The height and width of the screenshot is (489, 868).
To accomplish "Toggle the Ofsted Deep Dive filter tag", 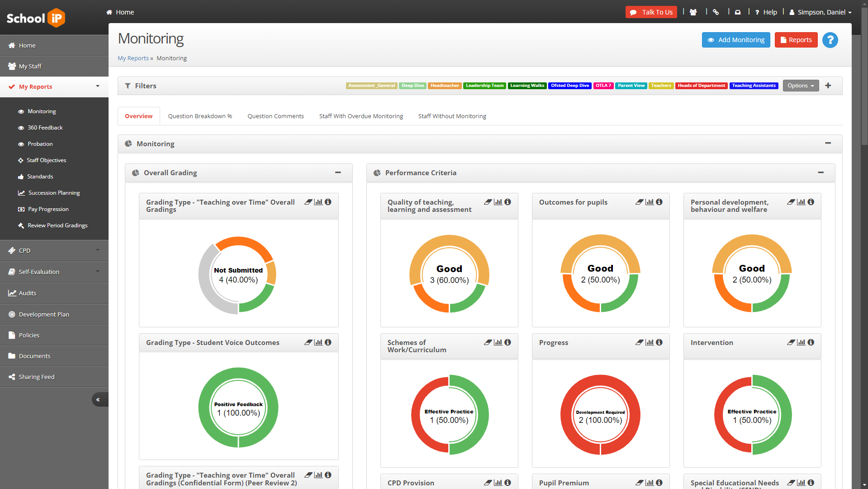I will tap(570, 86).
